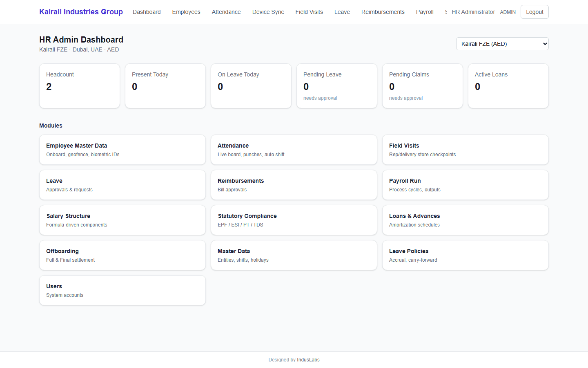Open the Master Data module card
588x368 pixels.
coord(294,255)
